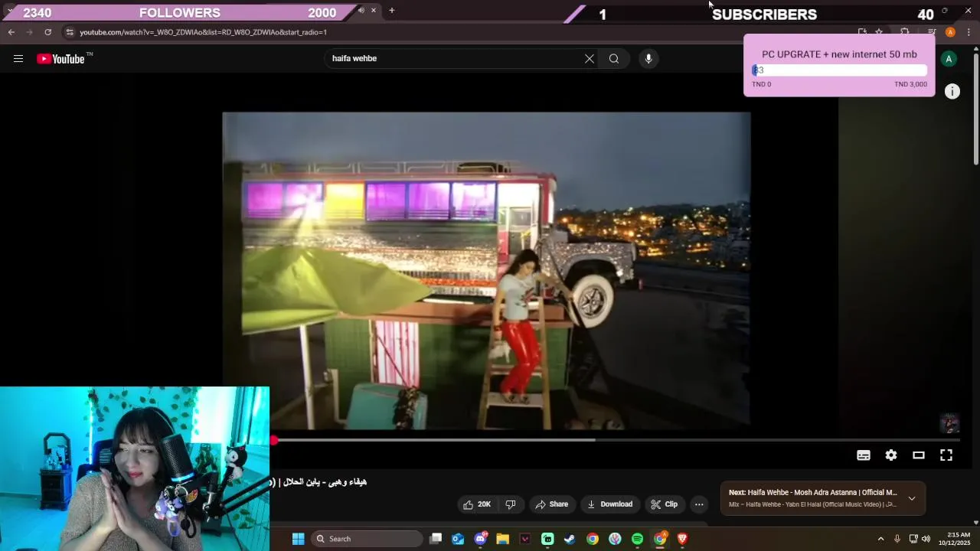Click the browser address bar URL

(203, 32)
